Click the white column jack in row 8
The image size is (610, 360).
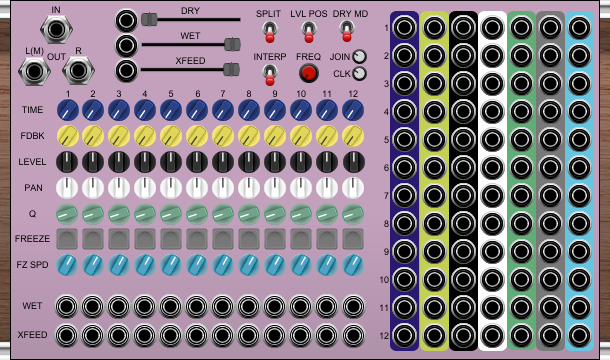[x=492, y=223]
